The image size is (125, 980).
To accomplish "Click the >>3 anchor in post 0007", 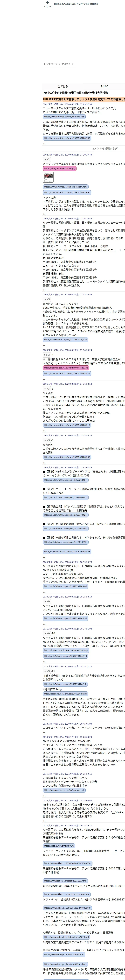I will point(46,440).
